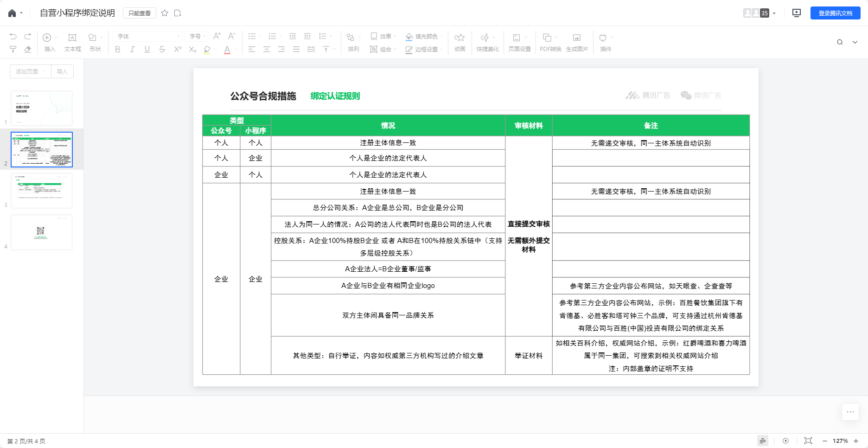Click the decrease font size icon

(x=232, y=36)
